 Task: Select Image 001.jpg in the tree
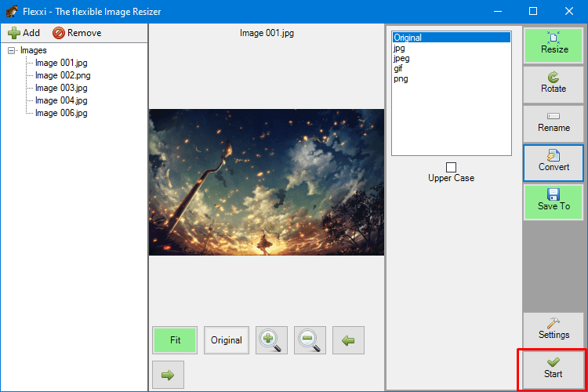61,63
